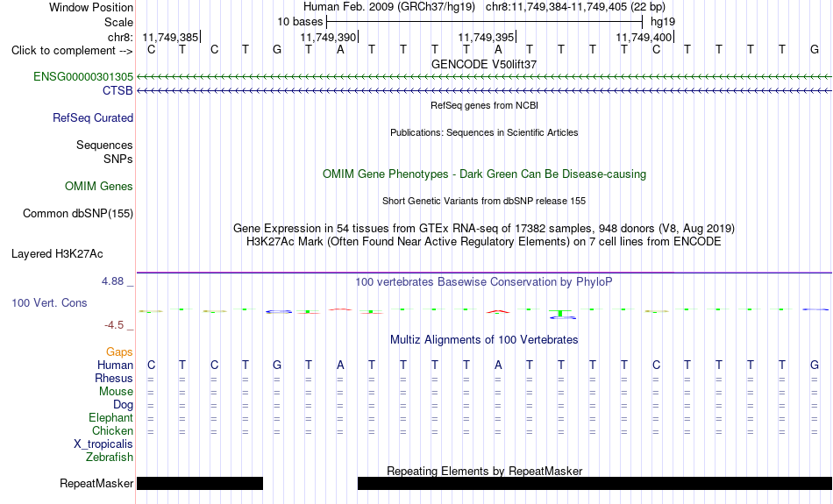The height and width of the screenshot is (504, 833).
Task: Click the SNPs track label
Action: (118, 159)
